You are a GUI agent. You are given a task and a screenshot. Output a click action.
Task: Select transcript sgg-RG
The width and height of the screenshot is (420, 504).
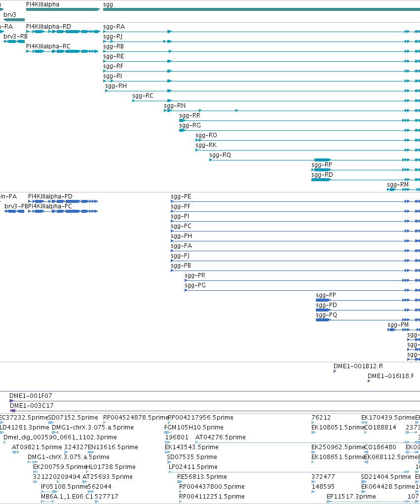[x=300, y=130]
